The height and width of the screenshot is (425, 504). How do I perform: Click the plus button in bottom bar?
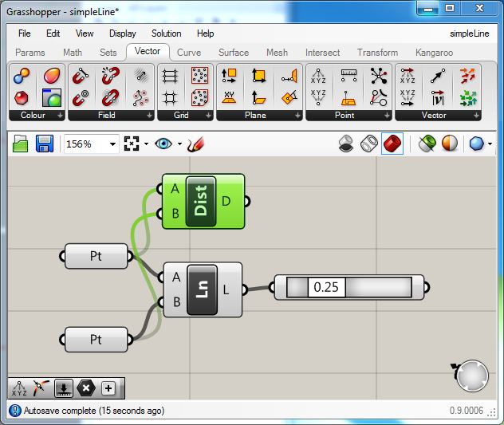click(108, 388)
